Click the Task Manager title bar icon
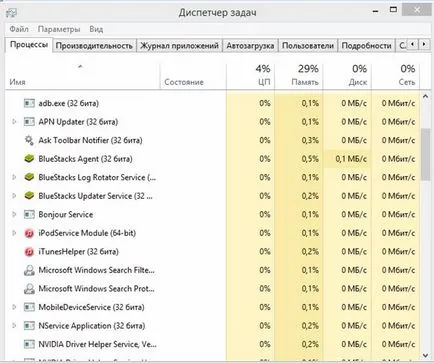The height and width of the screenshot is (363, 434). [11, 13]
